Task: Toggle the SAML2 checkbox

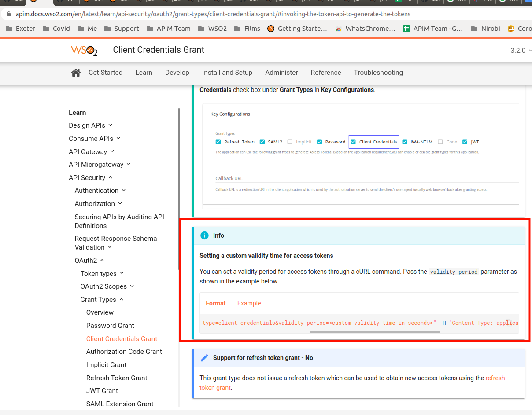Action: (x=262, y=142)
